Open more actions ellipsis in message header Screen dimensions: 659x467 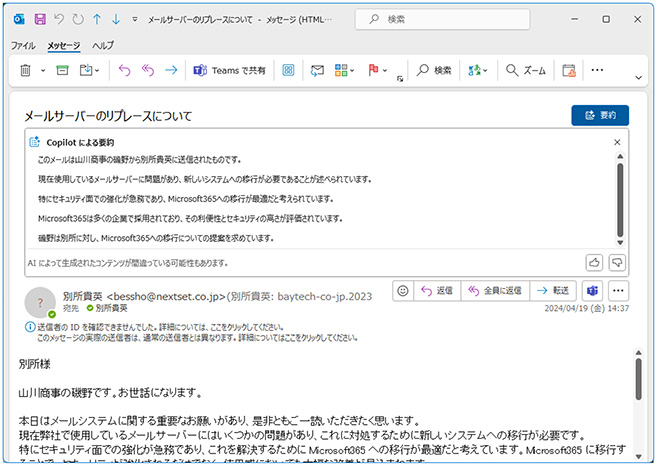(x=618, y=290)
